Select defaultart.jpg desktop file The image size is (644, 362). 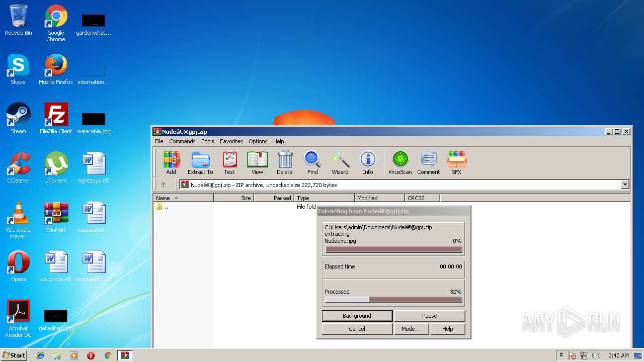(x=56, y=321)
